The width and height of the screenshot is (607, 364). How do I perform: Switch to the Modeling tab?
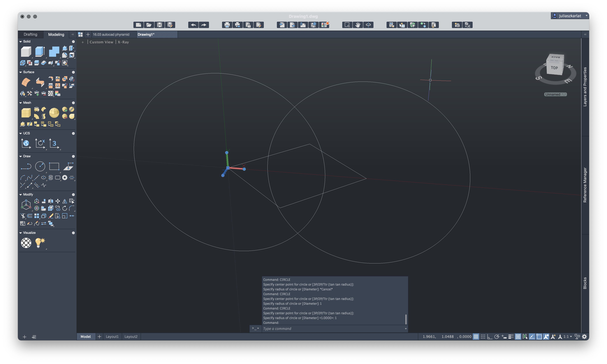tap(56, 34)
